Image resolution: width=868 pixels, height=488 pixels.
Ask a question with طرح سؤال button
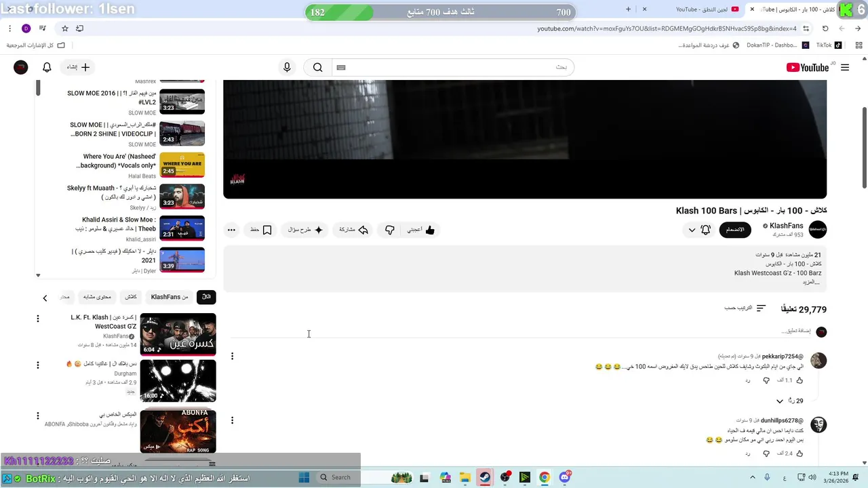coord(304,230)
